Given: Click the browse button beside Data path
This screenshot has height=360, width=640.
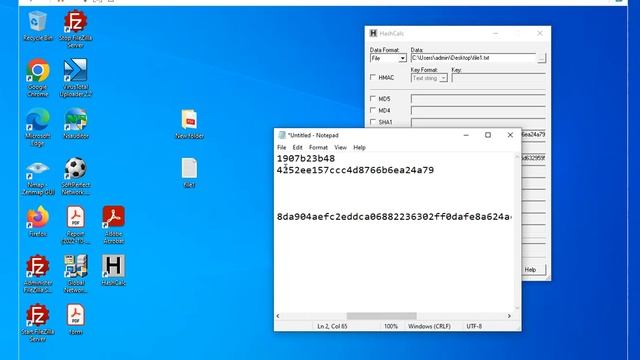Looking at the screenshot, I should [x=541, y=58].
